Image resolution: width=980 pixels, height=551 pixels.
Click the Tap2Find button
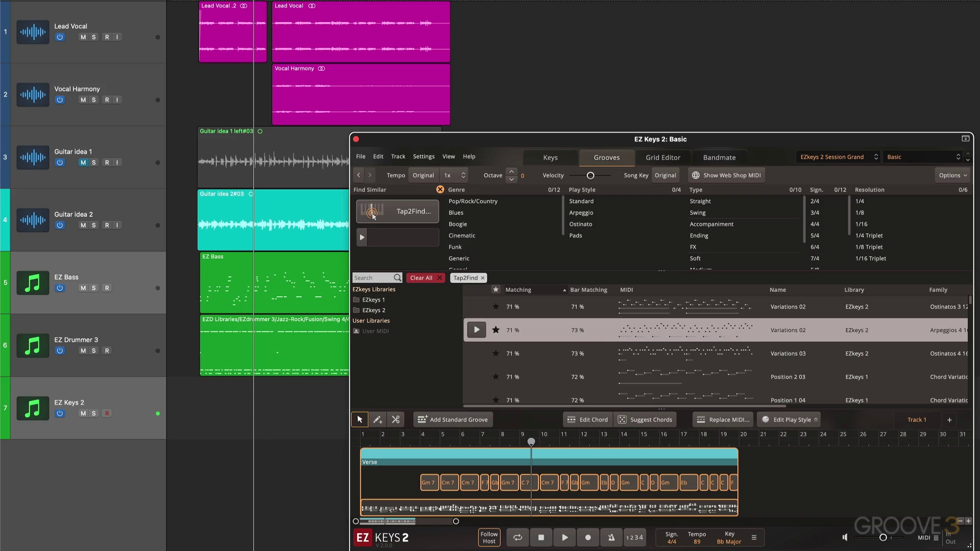coord(397,211)
